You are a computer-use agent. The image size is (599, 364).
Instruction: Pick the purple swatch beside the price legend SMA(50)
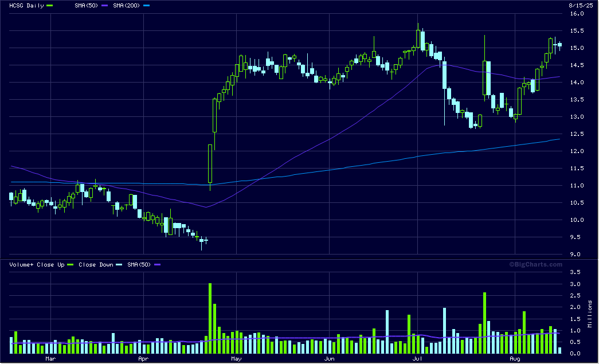(x=105, y=6)
